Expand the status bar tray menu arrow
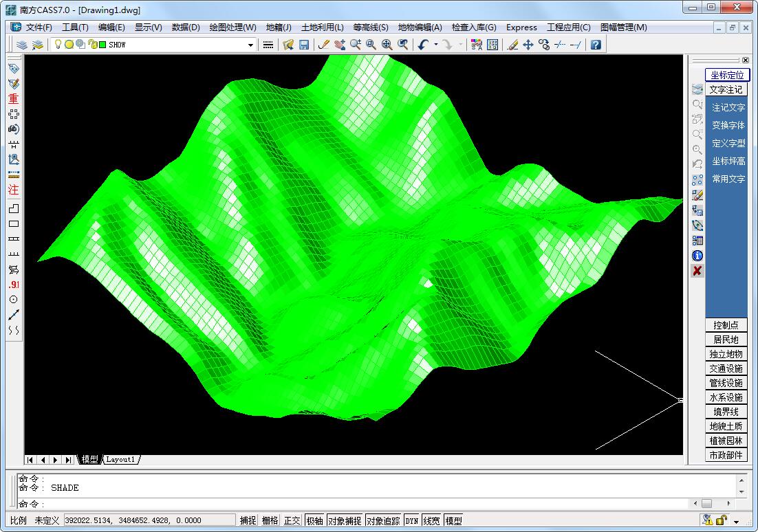 737,522
